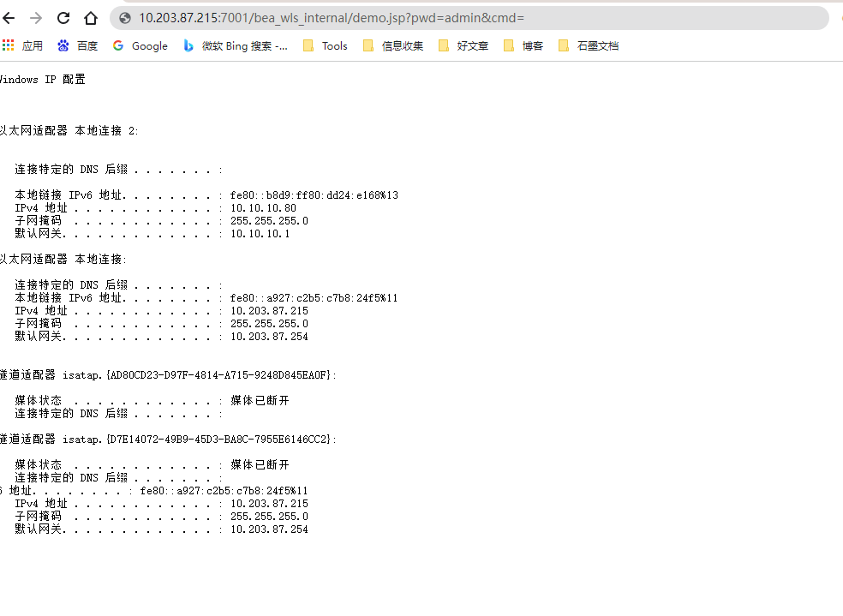Click the site info globe icon

click(125, 18)
